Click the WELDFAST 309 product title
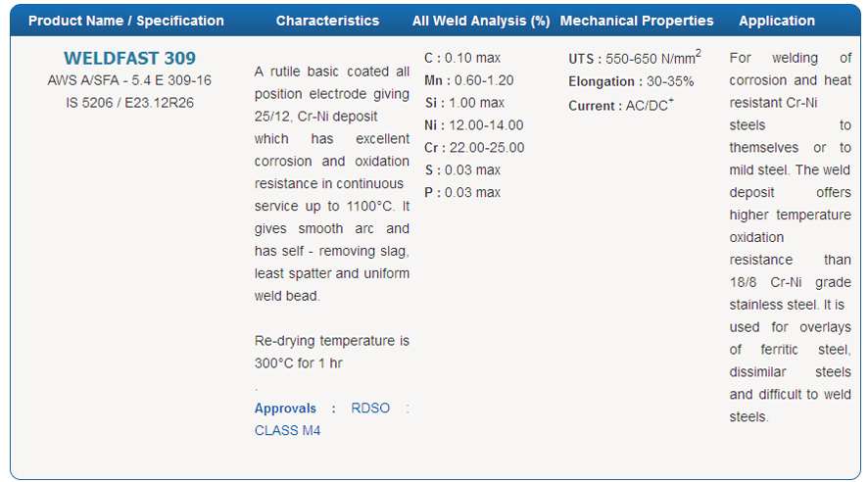Image resolution: width=868 pixels, height=482 pixels. (129, 58)
